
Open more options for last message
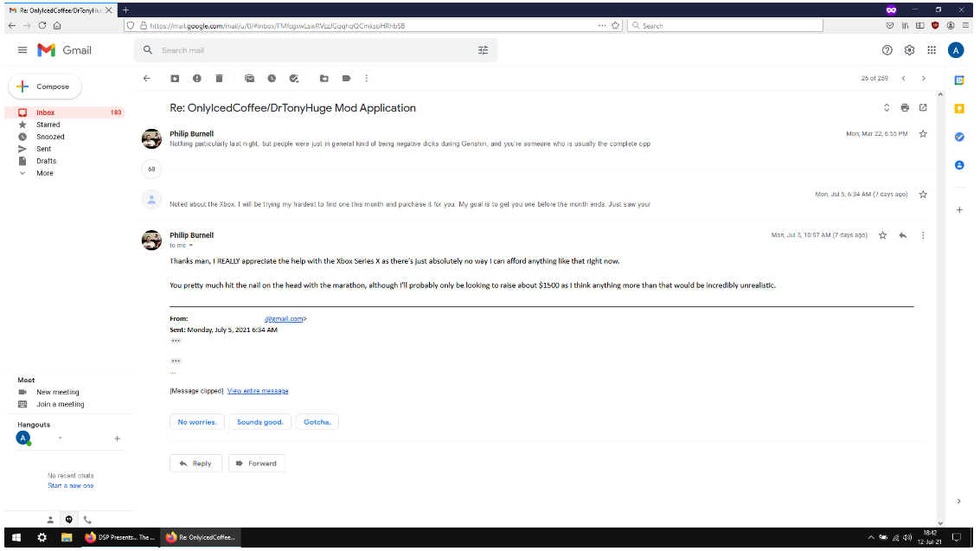(x=923, y=235)
